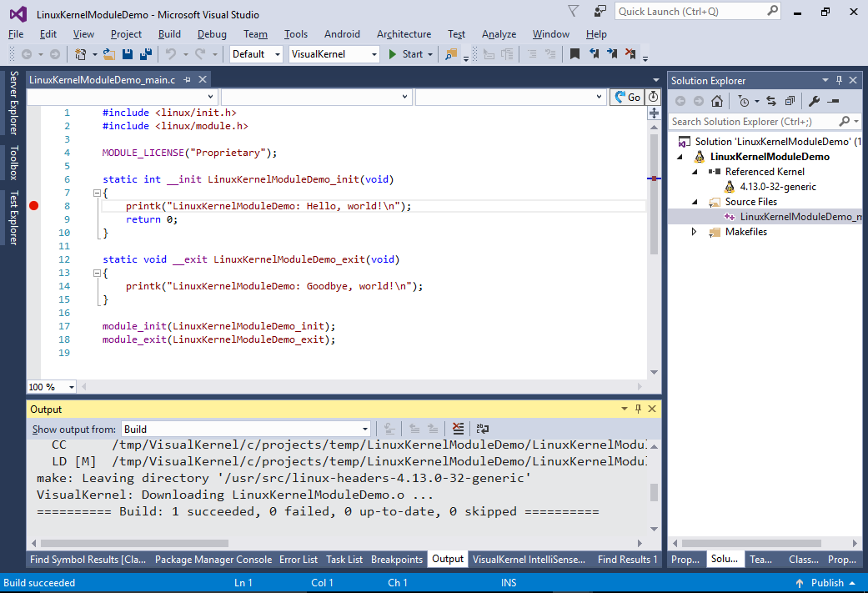
Task: Click the search magnifier in Solution Explorer
Action: tap(844, 121)
